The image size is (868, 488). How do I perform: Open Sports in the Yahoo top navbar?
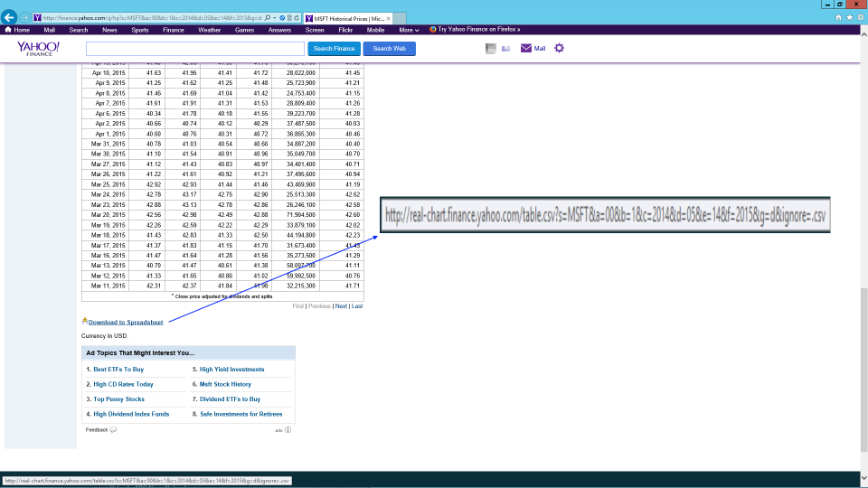140,30
